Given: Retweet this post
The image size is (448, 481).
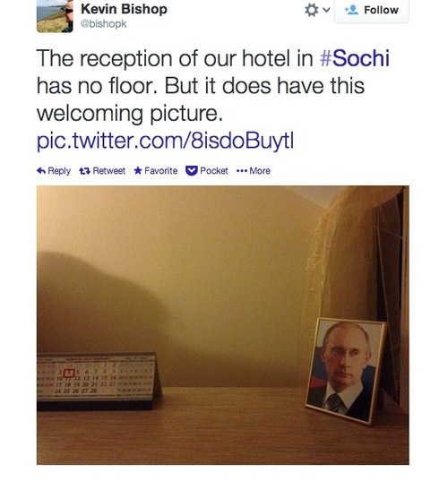Looking at the screenshot, I should (x=102, y=170).
